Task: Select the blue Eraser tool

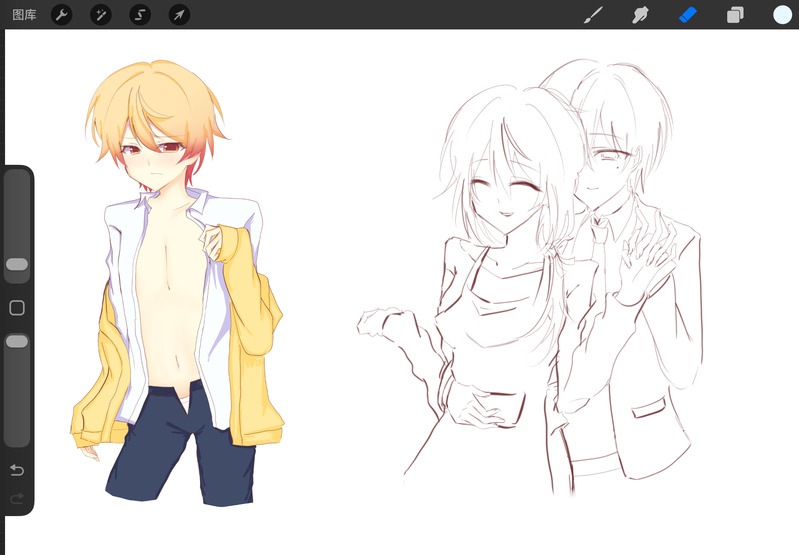Action: point(687,15)
